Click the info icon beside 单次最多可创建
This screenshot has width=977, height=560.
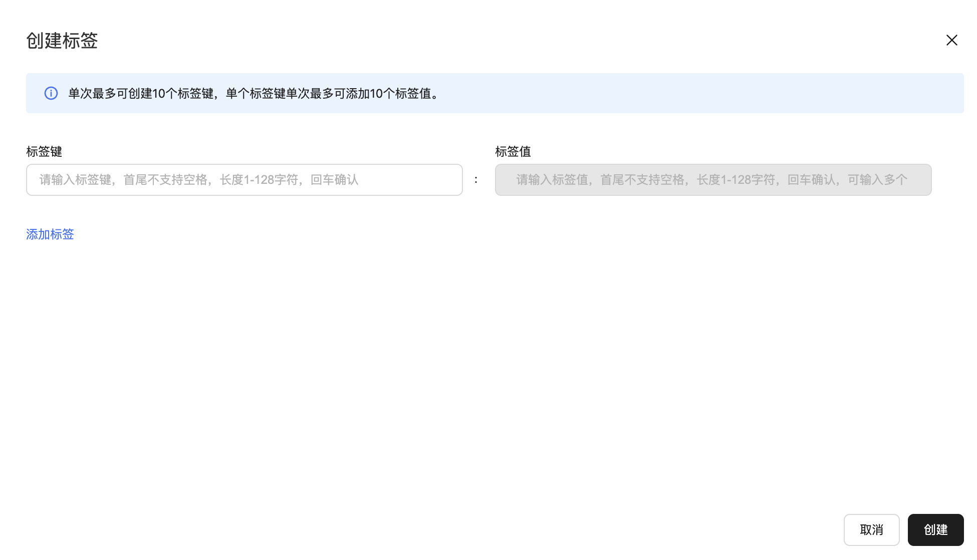coord(51,93)
